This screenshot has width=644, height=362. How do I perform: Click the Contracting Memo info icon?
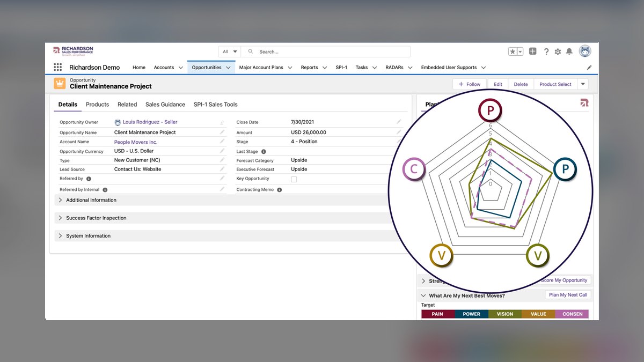[x=280, y=190]
